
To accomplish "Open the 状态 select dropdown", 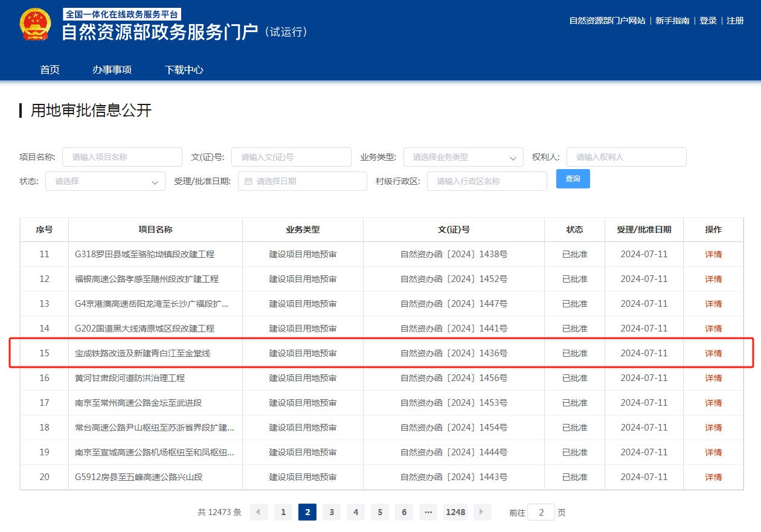I will pos(105,181).
